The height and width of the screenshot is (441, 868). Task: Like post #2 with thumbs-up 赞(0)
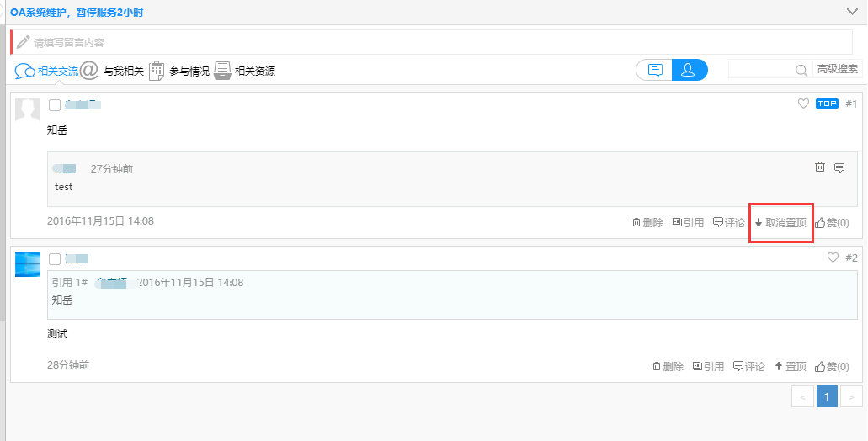pyautogui.click(x=832, y=367)
